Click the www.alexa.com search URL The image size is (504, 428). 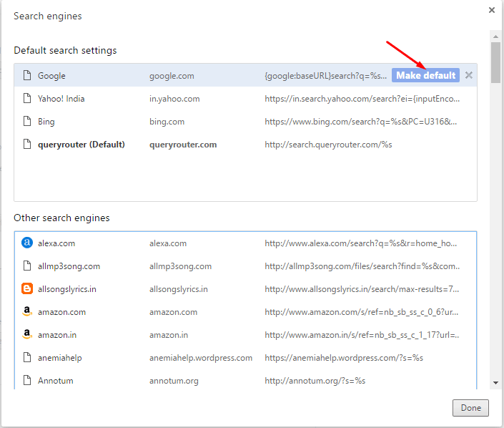360,243
